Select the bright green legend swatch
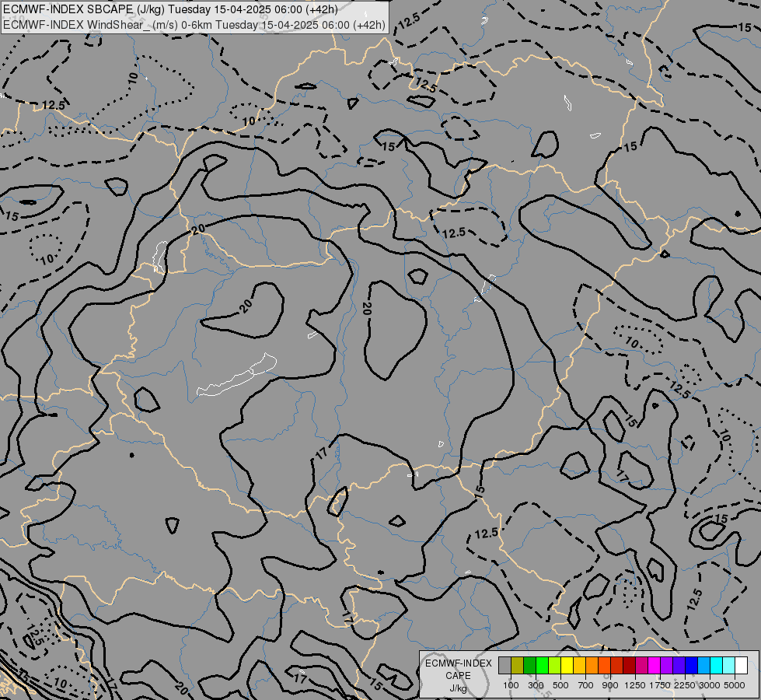The height and width of the screenshot is (700, 761). coord(542,665)
